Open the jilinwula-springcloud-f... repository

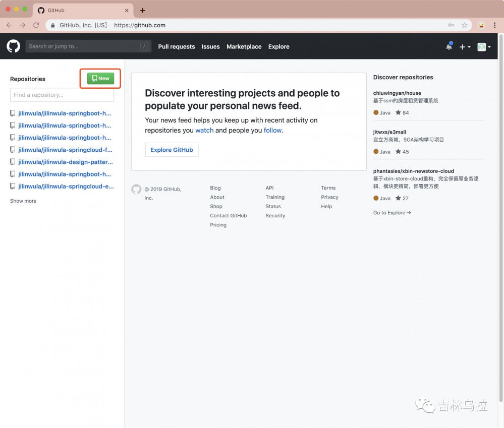coord(65,150)
